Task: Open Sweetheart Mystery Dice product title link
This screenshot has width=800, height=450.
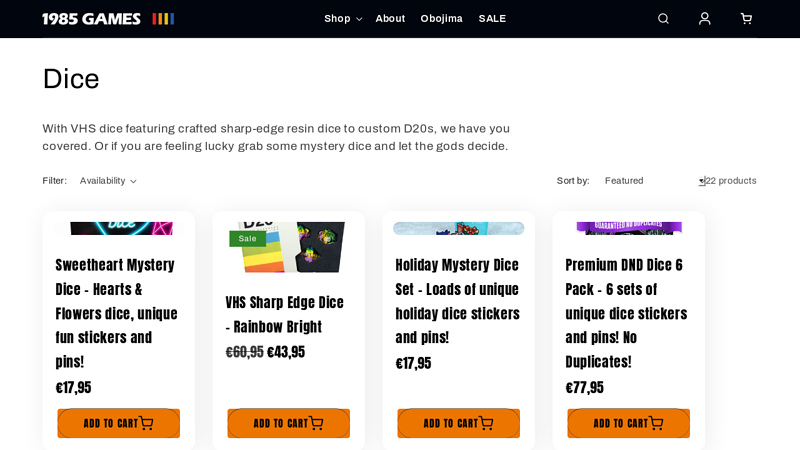Action: tap(116, 313)
